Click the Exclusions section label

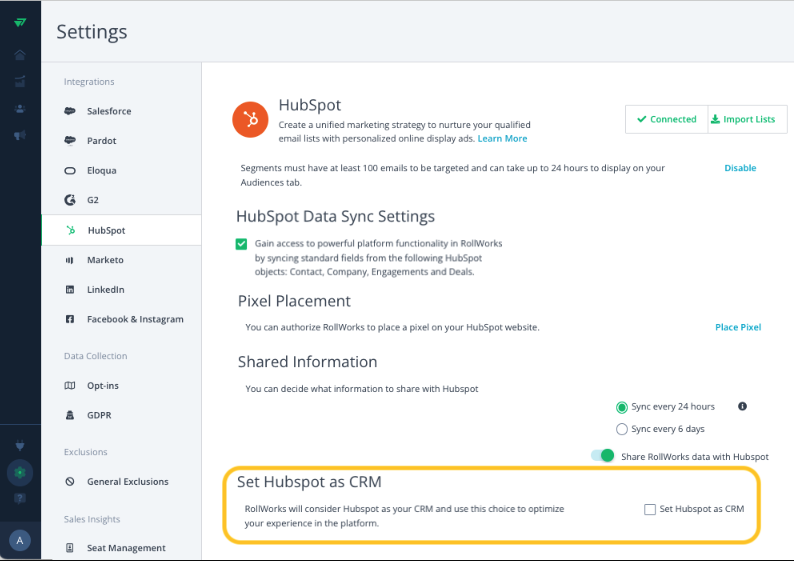[86, 452]
